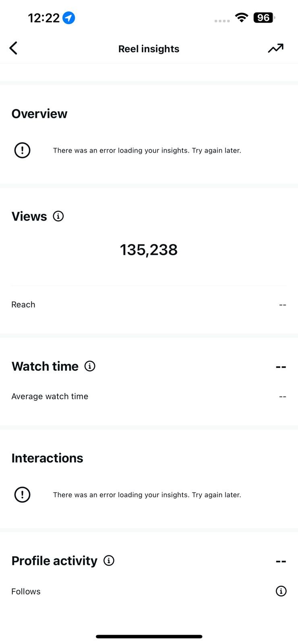Open the trending arrow icon in header

[276, 48]
